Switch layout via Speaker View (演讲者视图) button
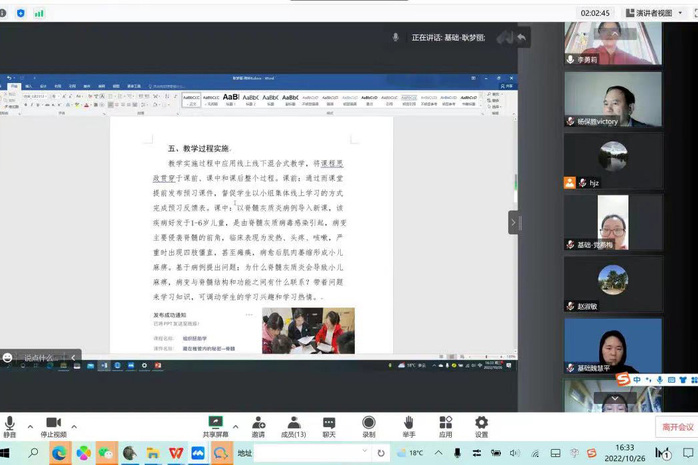Image resolution: width=698 pixels, height=465 pixels. tap(655, 13)
